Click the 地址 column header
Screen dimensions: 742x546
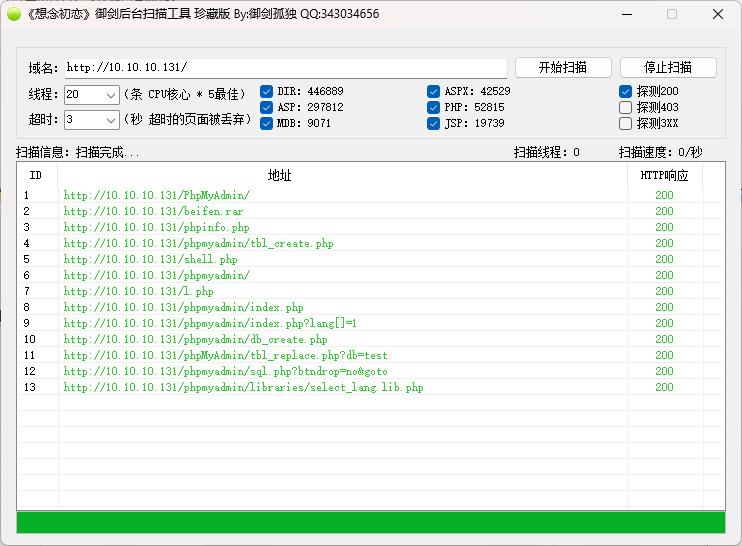point(343,176)
